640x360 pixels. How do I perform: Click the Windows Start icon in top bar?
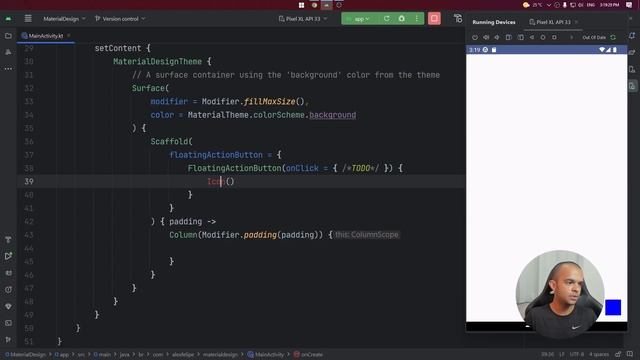tap(301, 5)
